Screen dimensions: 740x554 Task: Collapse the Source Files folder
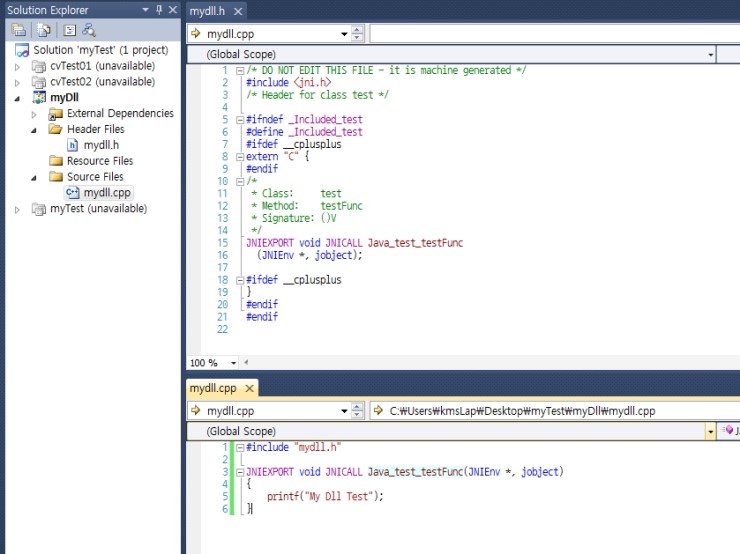(x=34, y=178)
